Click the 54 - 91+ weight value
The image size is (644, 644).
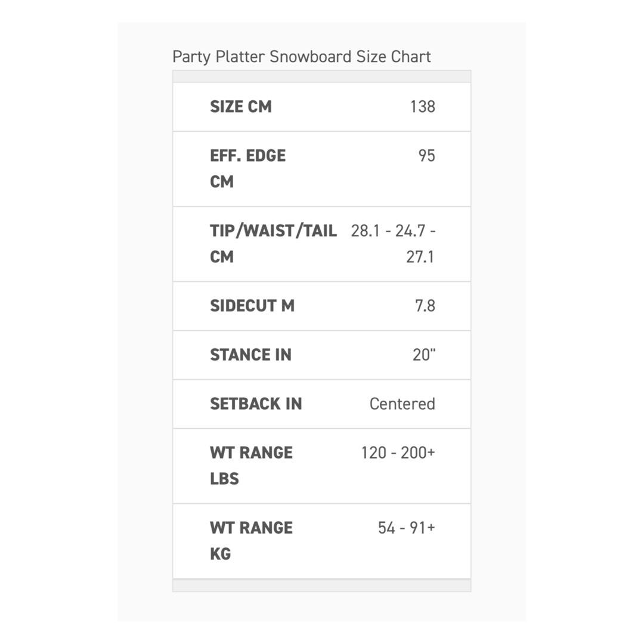click(x=406, y=528)
